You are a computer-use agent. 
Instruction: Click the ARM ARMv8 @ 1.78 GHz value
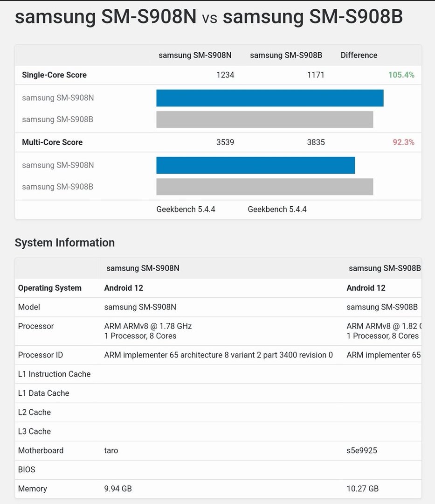[x=148, y=326]
